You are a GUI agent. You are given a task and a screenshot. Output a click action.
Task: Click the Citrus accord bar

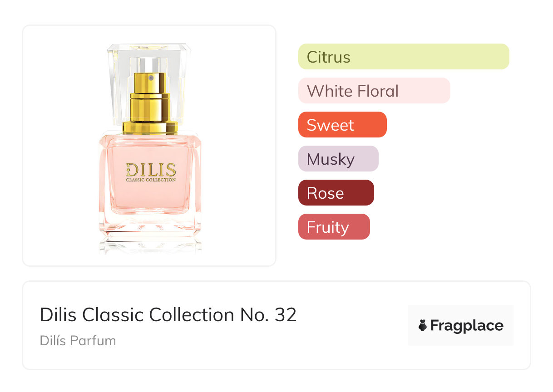[x=403, y=57]
